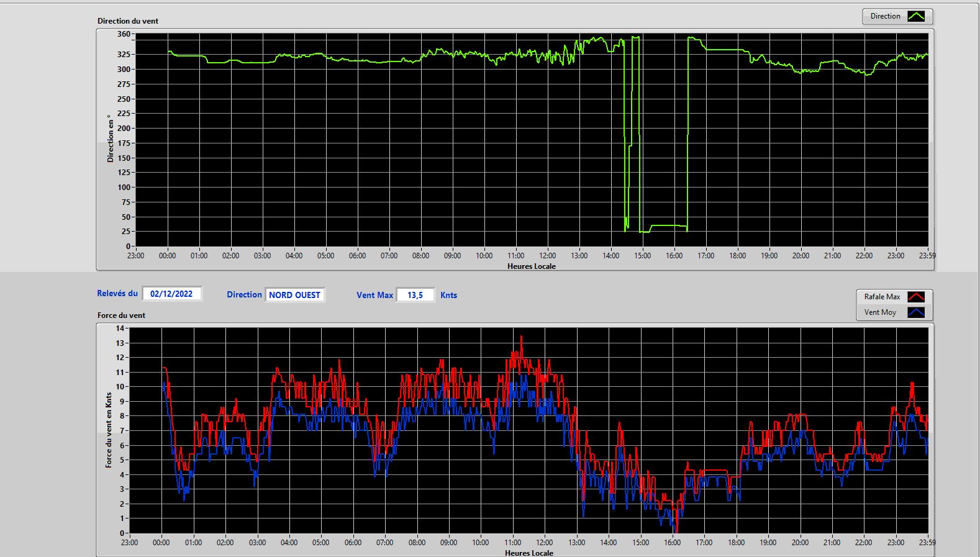Click the 175 tick on direction Y-axis
Viewport: 980px width, 557px height.
coord(124,143)
